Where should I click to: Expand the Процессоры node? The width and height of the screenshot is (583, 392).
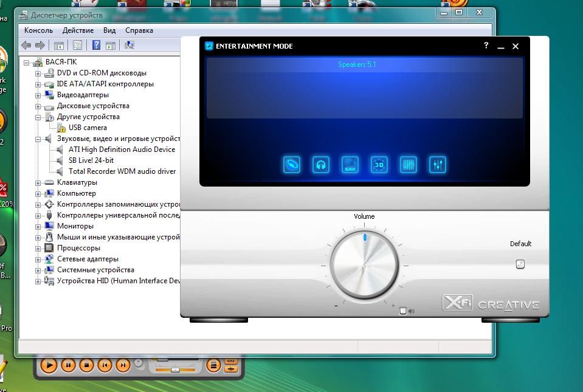[38, 249]
